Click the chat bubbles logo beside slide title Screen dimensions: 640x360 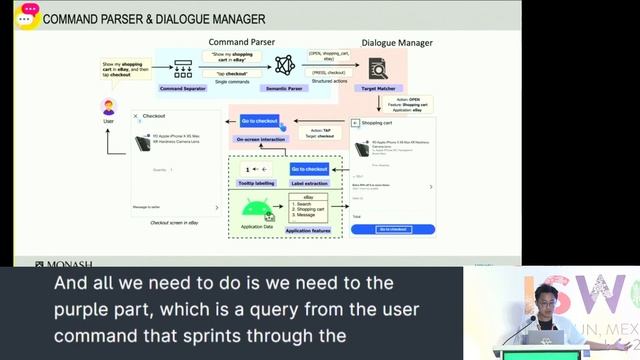coord(28,16)
